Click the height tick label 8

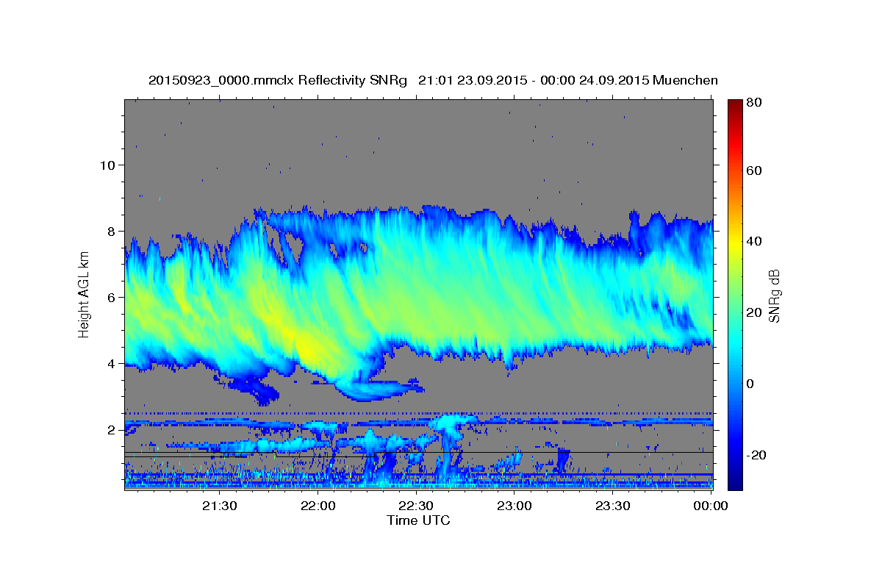(112, 231)
